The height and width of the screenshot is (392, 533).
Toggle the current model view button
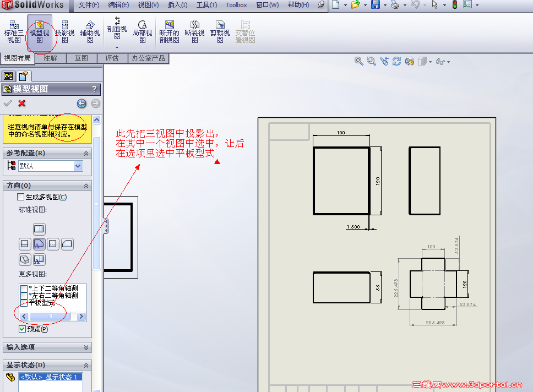(39, 259)
